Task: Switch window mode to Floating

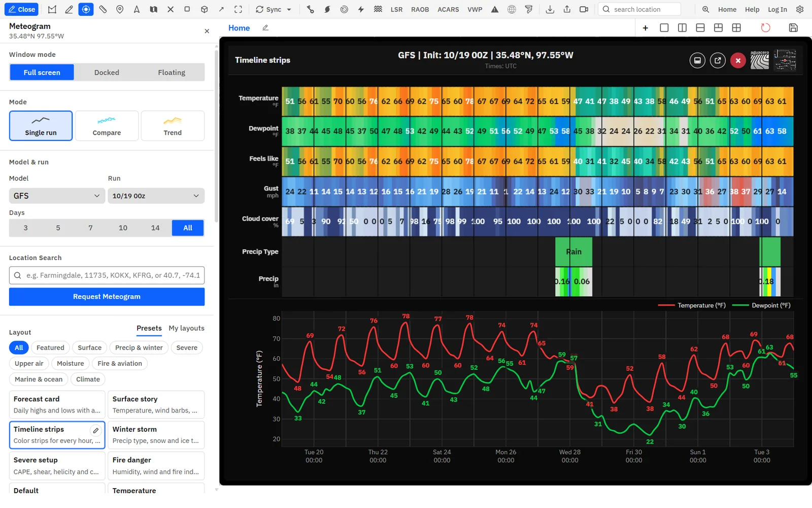Action: (x=172, y=72)
